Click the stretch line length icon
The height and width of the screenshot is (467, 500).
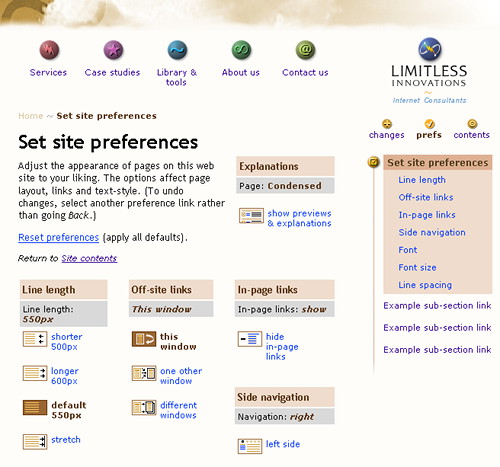pos(35,442)
